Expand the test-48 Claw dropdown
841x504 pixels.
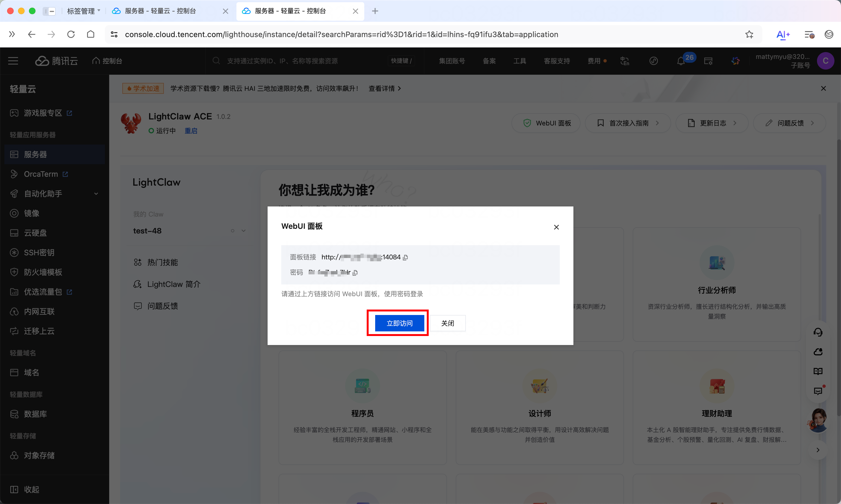coord(243,231)
